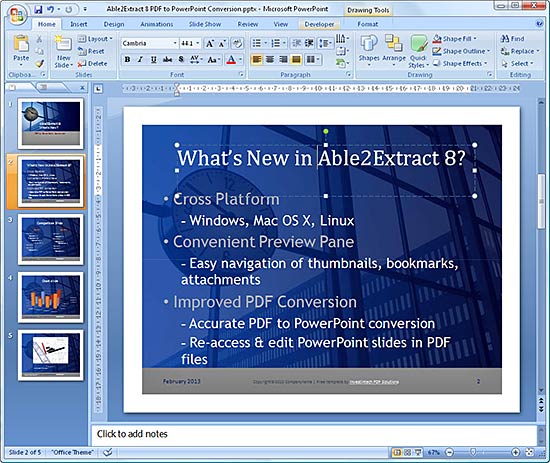Open Shape Outline options

(x=461, y=51)
